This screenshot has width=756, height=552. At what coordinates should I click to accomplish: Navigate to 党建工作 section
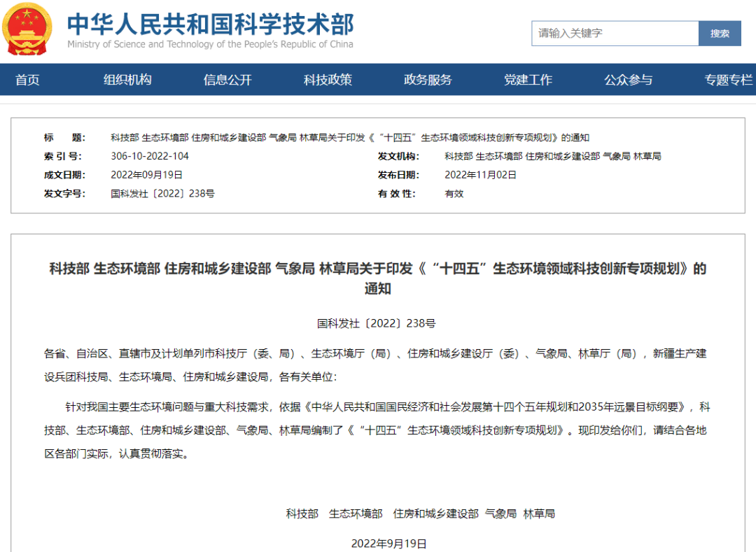[x=528, y=80]
